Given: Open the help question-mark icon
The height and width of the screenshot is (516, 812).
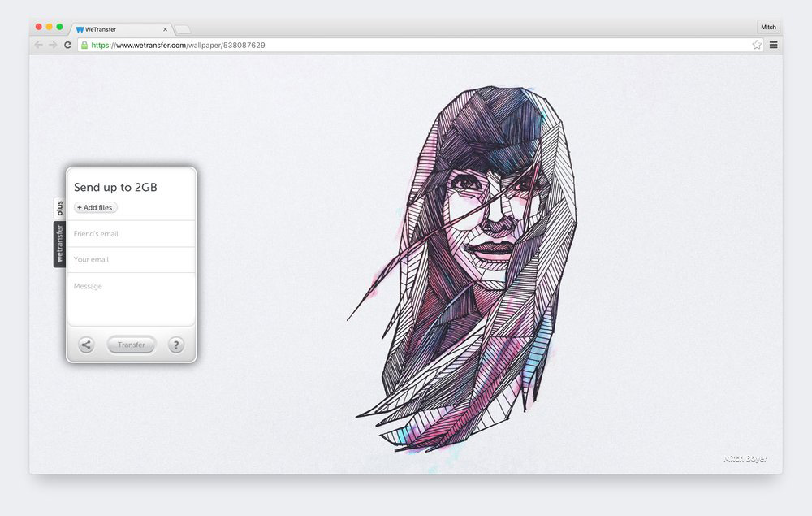Looking at the screenshot, I should 176,345.
